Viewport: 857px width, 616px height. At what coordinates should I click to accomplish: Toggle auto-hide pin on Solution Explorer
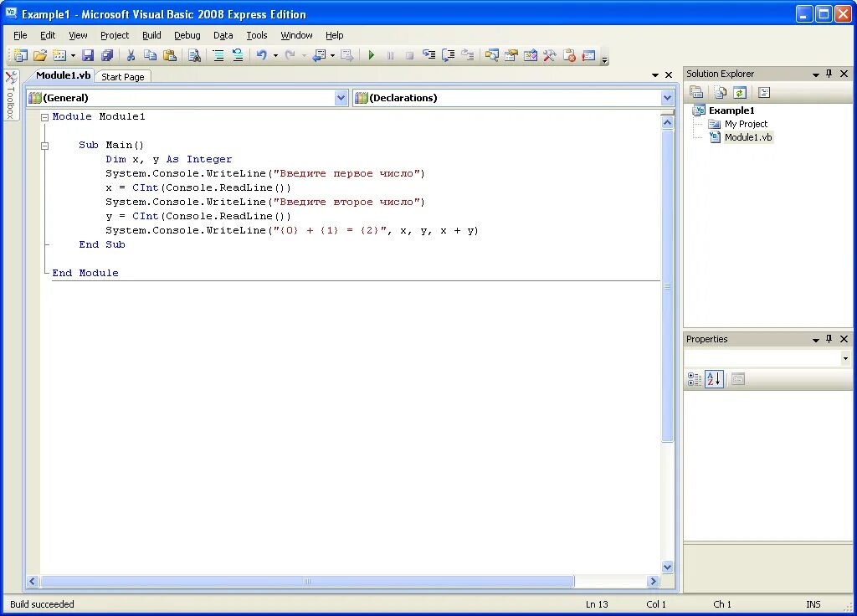coord(829,74)
